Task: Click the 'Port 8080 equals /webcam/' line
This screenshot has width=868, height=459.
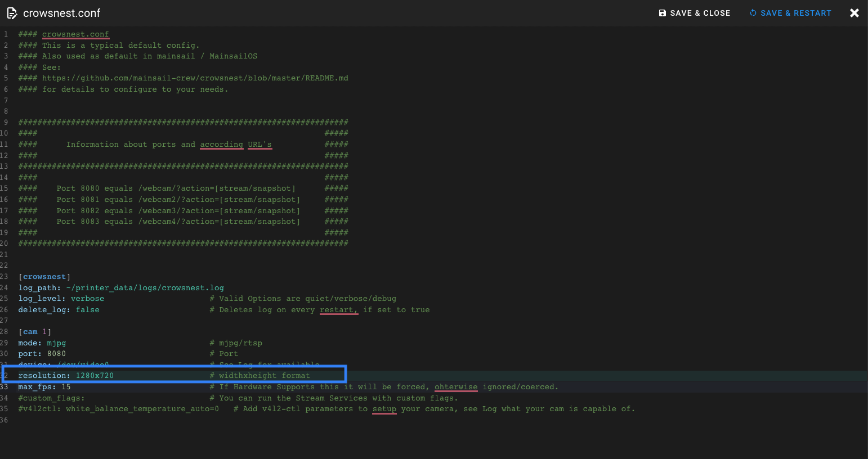Action: tap(176, 188)
